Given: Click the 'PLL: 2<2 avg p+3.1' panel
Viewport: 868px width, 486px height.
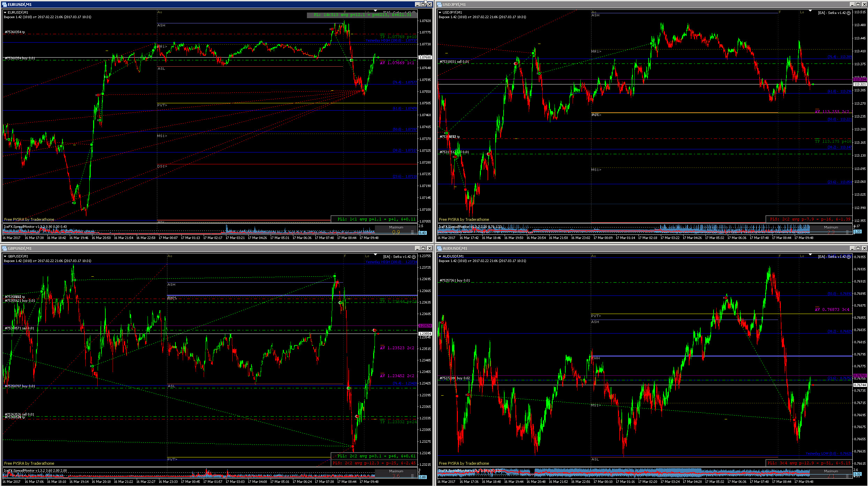Looking at the screenshot, I should click(374, 456).
